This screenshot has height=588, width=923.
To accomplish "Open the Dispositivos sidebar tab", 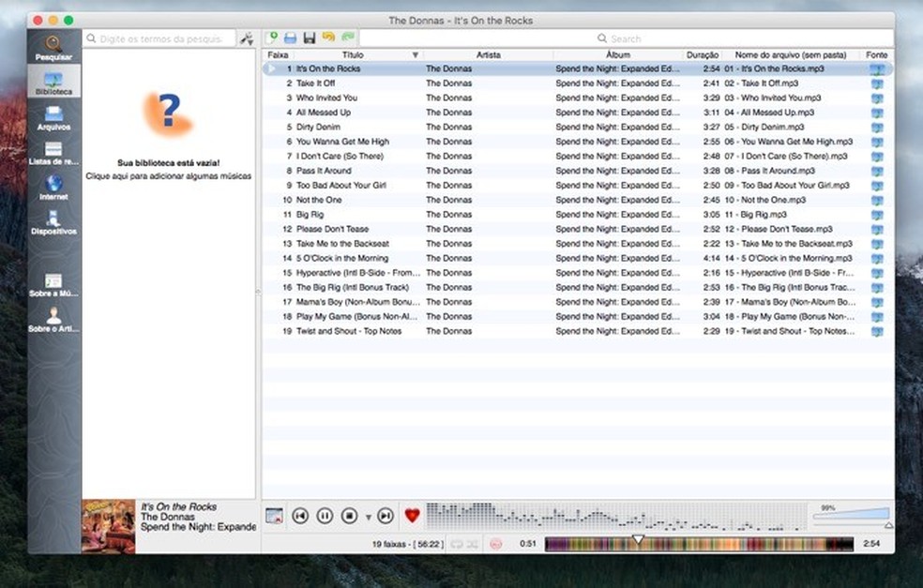I will 53,222.
